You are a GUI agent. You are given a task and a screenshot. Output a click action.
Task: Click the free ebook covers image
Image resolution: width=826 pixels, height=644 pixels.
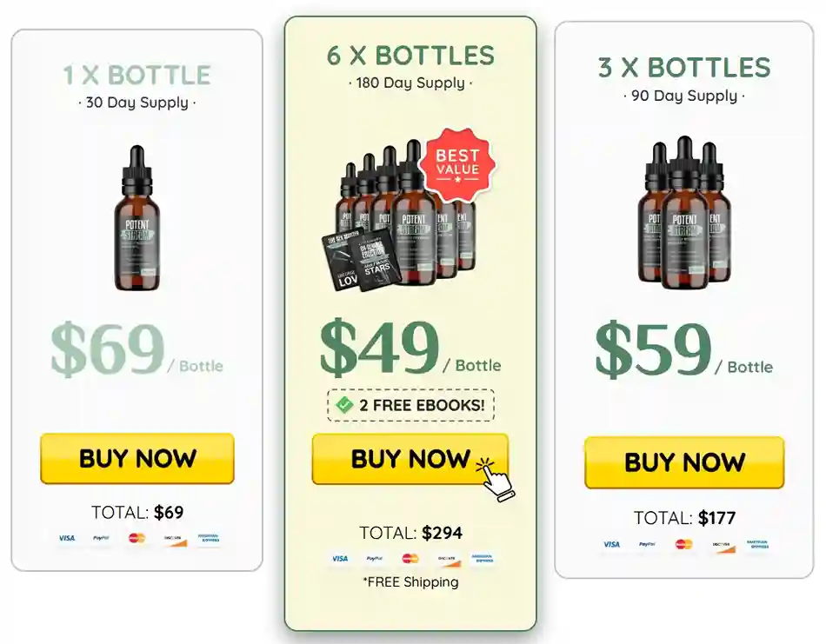pyautogui.click(x=360, y=260)
